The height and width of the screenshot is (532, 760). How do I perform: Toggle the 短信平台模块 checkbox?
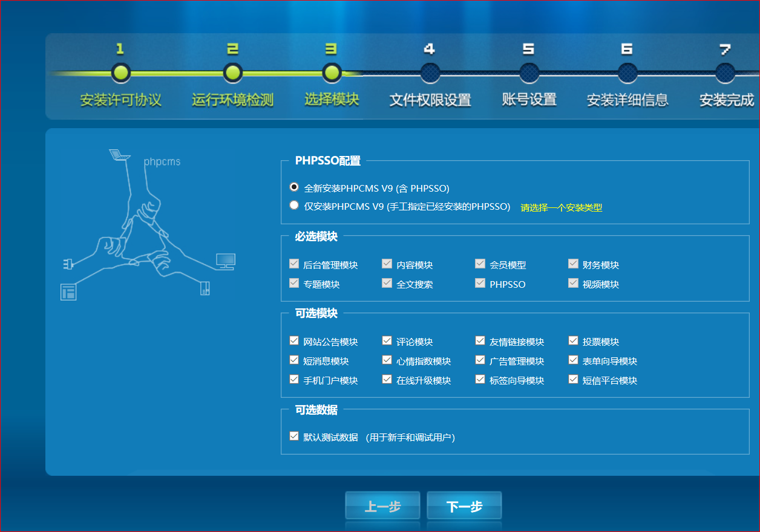tap(574, 380)
